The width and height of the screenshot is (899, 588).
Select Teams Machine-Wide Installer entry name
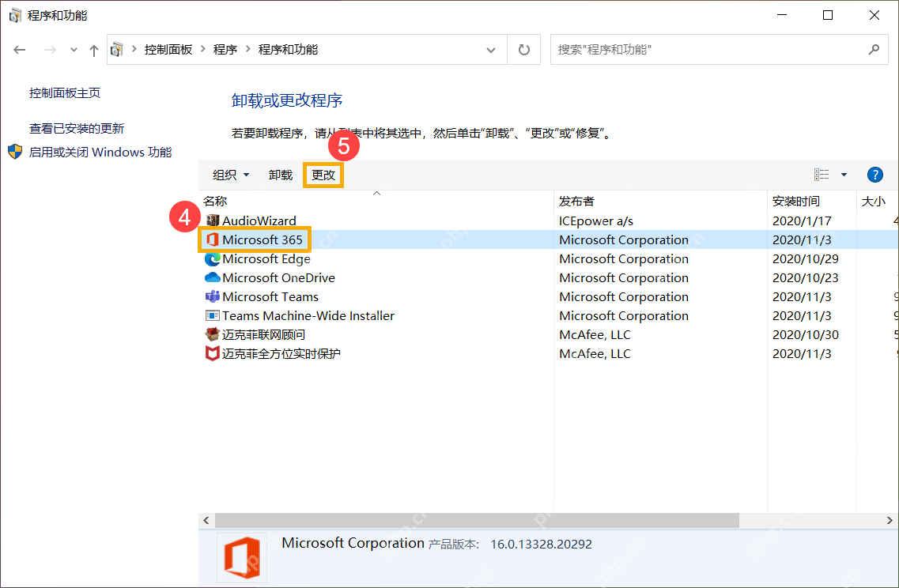tap(308, 316)
